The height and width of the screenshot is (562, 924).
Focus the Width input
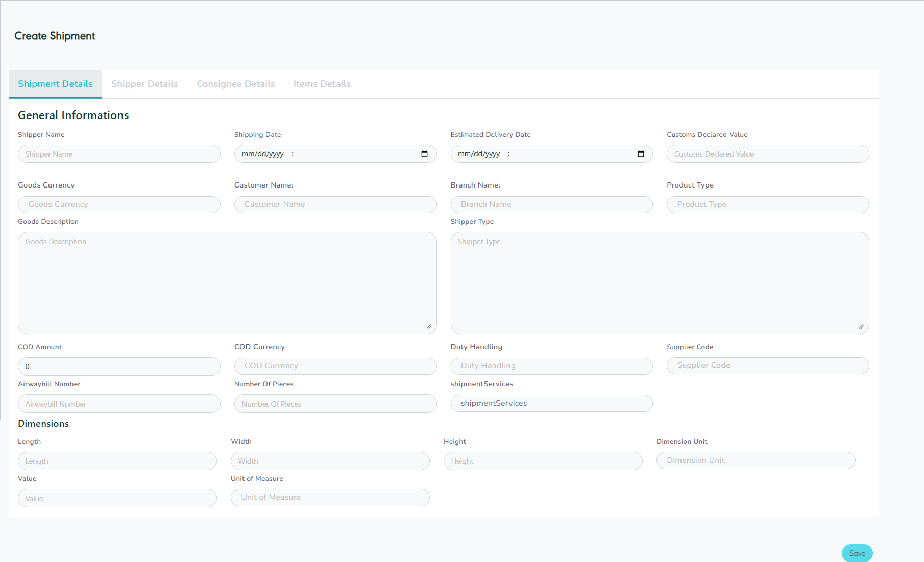[x=330, y=461]
